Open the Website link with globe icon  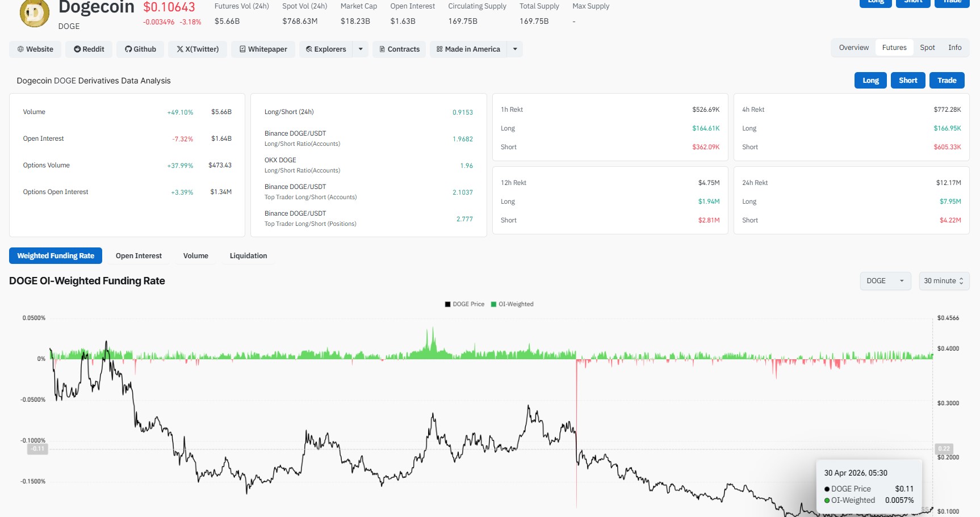coord(35,49)
